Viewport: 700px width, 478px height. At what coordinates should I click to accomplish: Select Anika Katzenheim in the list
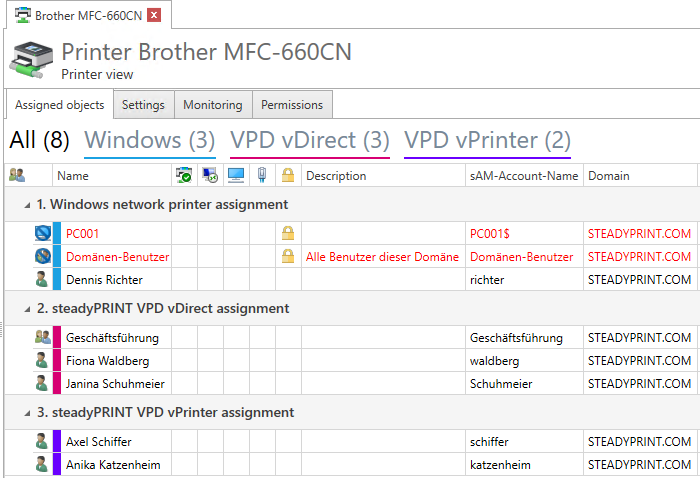113,465
